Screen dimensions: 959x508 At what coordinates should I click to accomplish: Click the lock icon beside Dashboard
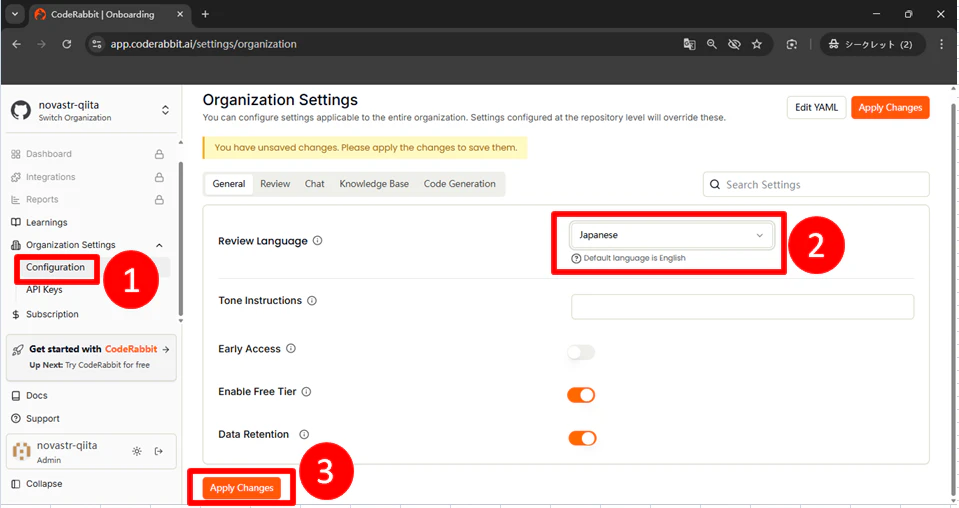coord(159,154)
